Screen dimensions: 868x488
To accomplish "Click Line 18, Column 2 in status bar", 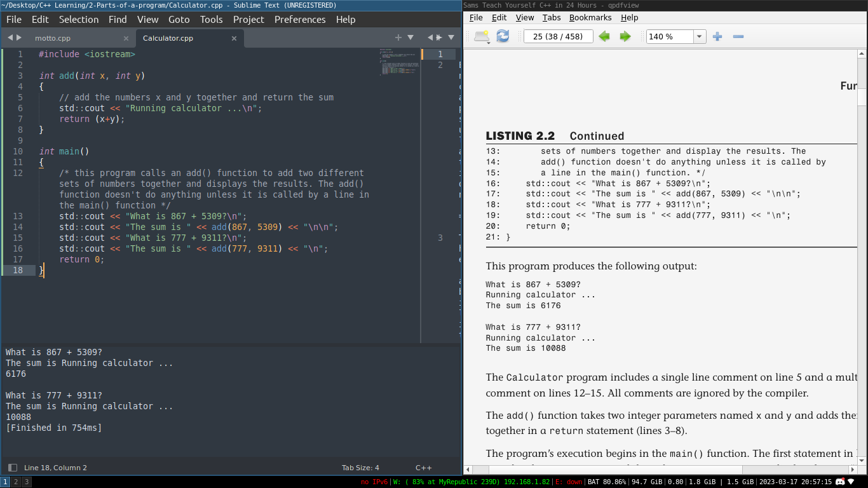I will point(55,468).
